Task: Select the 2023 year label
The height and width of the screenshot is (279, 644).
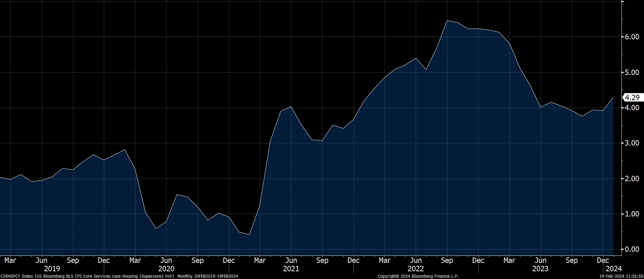Action: point(540,269)
